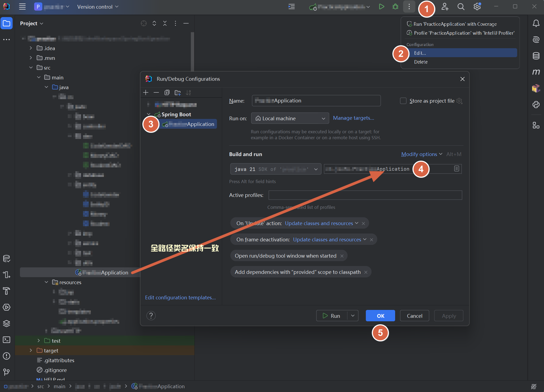The height and width of the screenshot is (392, 544).
Task: Remove the 'Add dependencies with provided scope' option
Action: coord(366,272)
